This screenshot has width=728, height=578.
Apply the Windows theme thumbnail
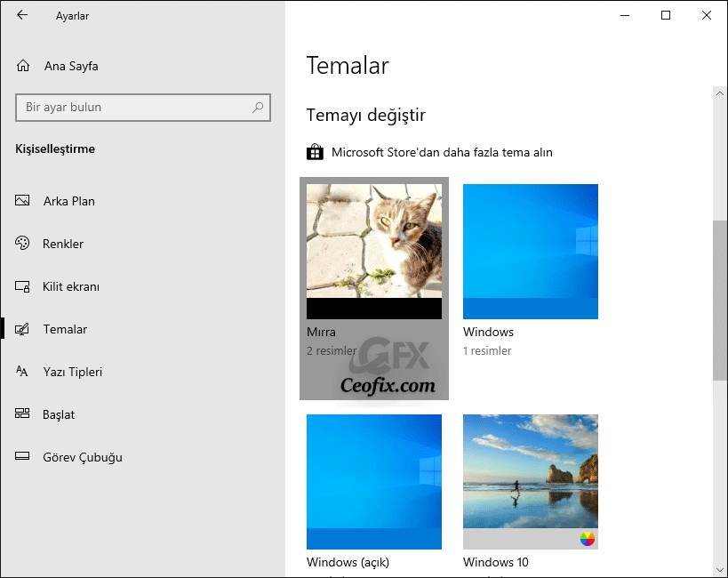pyautogui.click(x=531, y=252)
